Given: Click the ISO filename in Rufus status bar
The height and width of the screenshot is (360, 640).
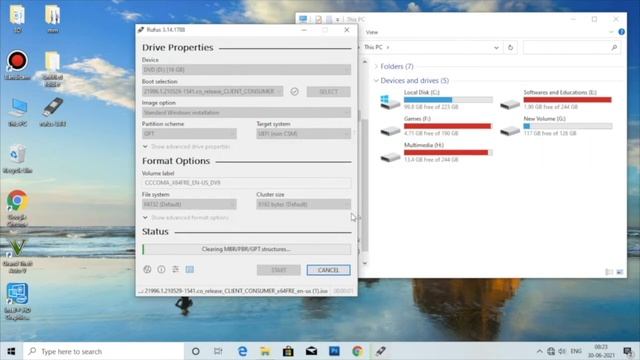Looking at the screenshot, I should point(233,291).
